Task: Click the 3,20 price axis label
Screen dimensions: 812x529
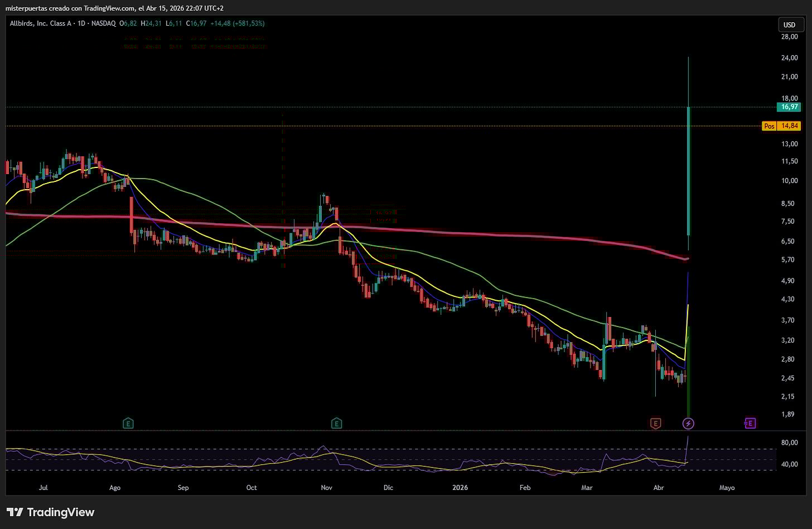Action: click(788, 340)
